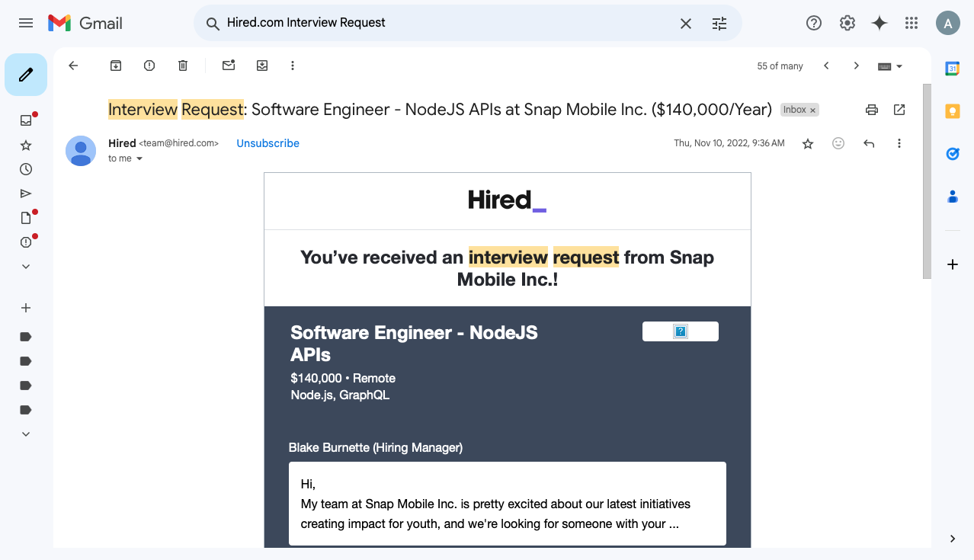Mark the email as unread
The height and width of the screenshot is (560, 974).
[x=228, y=66]
